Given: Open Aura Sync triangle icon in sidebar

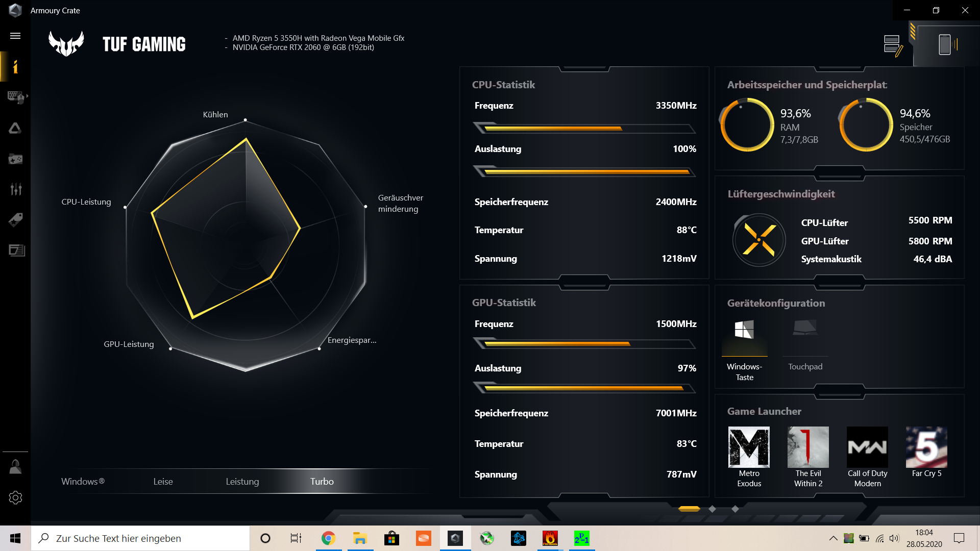Looking at the screenshot, I should point(15,128).
